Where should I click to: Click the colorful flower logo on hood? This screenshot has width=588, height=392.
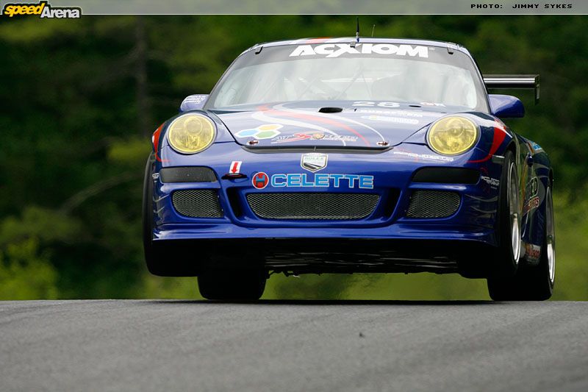point(259,132)
